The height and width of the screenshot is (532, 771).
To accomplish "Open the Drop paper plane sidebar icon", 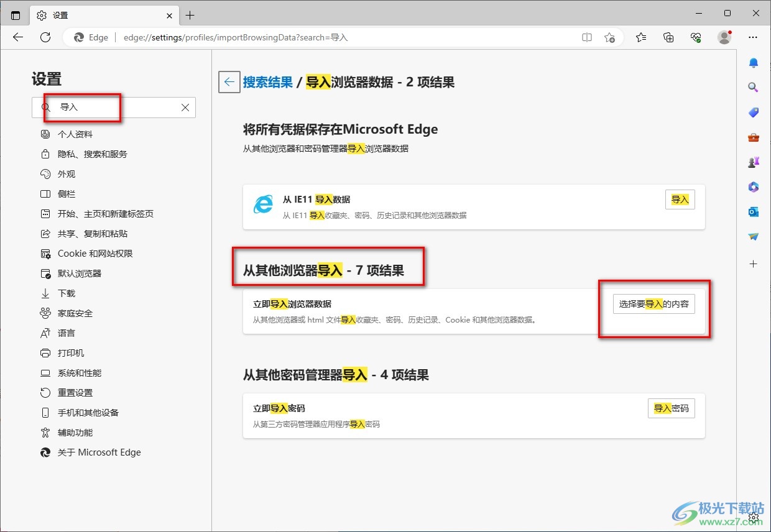I will click(754, 237).
